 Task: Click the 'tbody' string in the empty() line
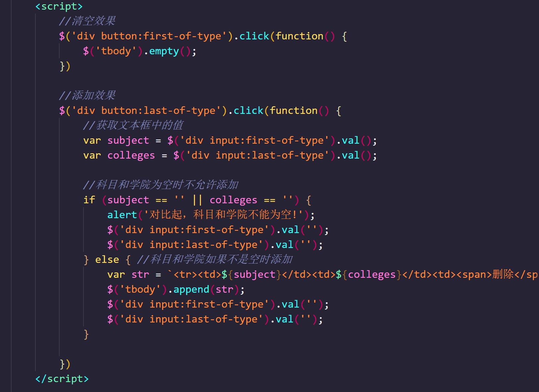coord(116,51)
